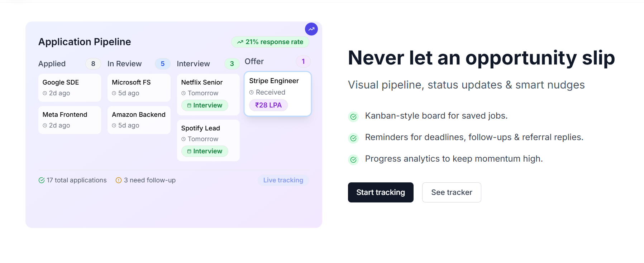The width and height of the screenshot is (644, 263).
Task: Open the Meta Frontend application card
Action: (x=70, y=120)
